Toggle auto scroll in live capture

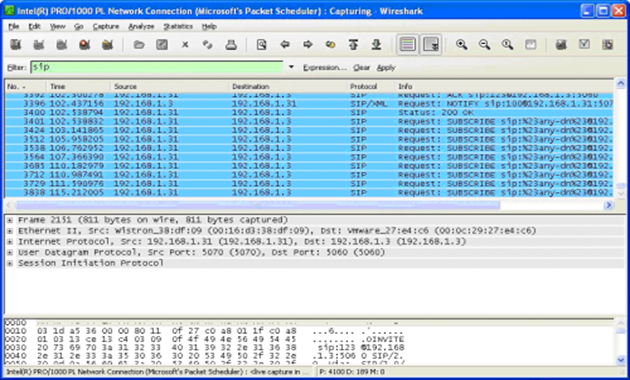click(x=430, y=44)
